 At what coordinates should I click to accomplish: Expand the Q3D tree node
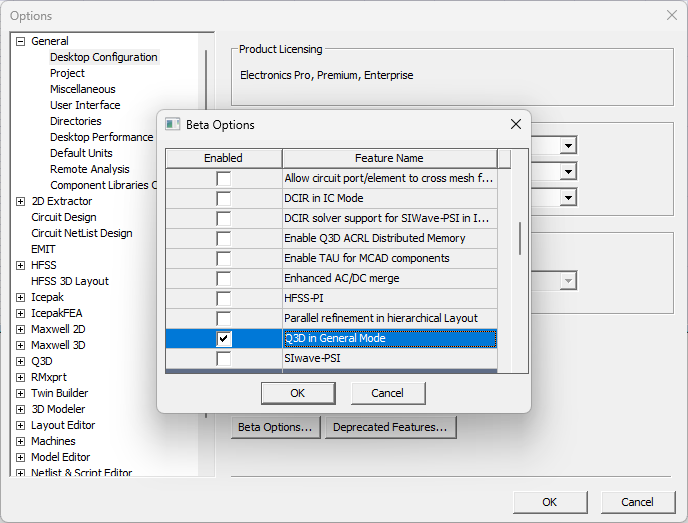20,362
